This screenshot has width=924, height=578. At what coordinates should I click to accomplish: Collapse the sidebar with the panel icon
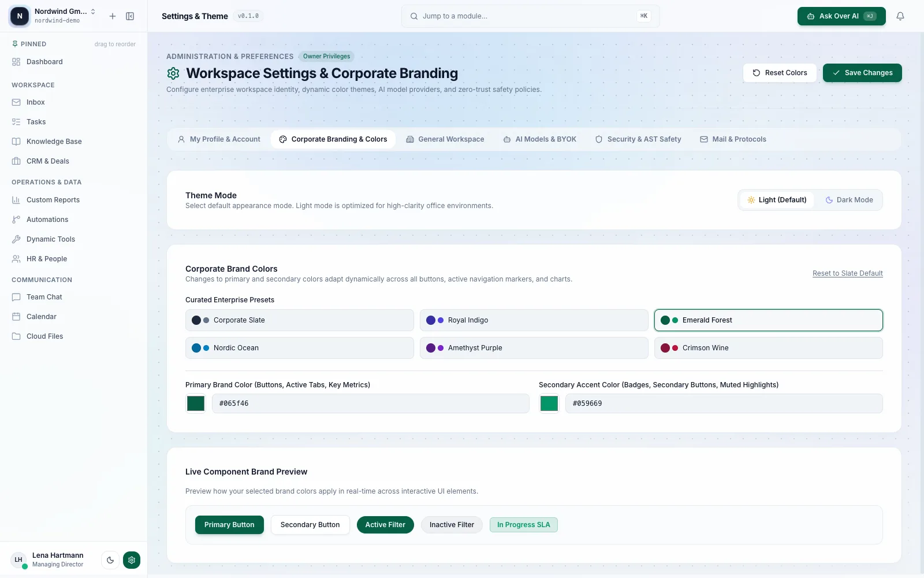130,16
